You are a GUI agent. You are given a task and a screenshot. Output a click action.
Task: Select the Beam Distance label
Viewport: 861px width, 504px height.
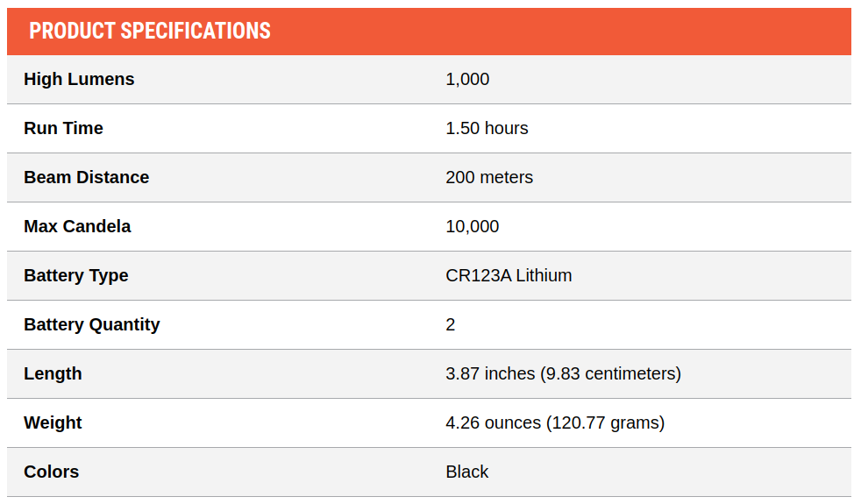click(x=86, y=177)
